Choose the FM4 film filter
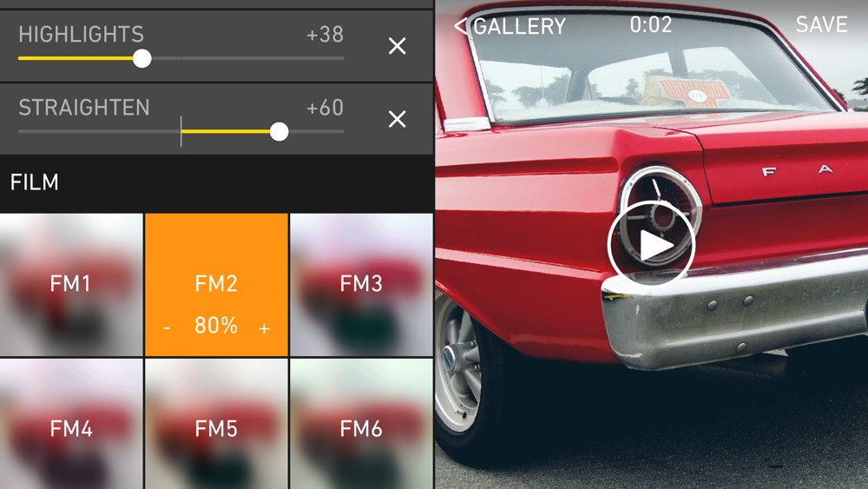This screenshot has height=489, width=868. tap(71, 424)
